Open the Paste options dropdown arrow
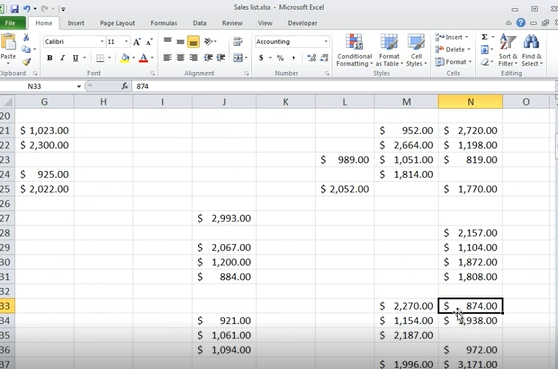Viewport: 558px width, 369px height. (8, 63)
